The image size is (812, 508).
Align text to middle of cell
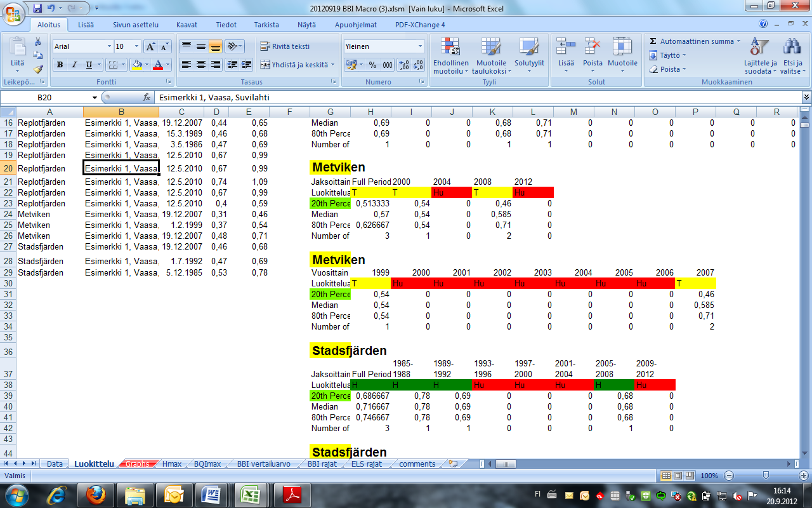coord(200,46)
